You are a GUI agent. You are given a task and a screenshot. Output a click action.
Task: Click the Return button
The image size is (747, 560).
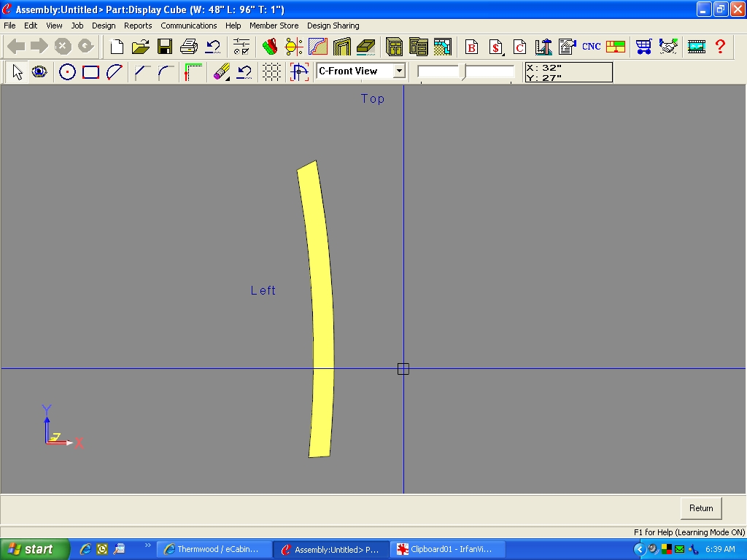tap(701, 508)
